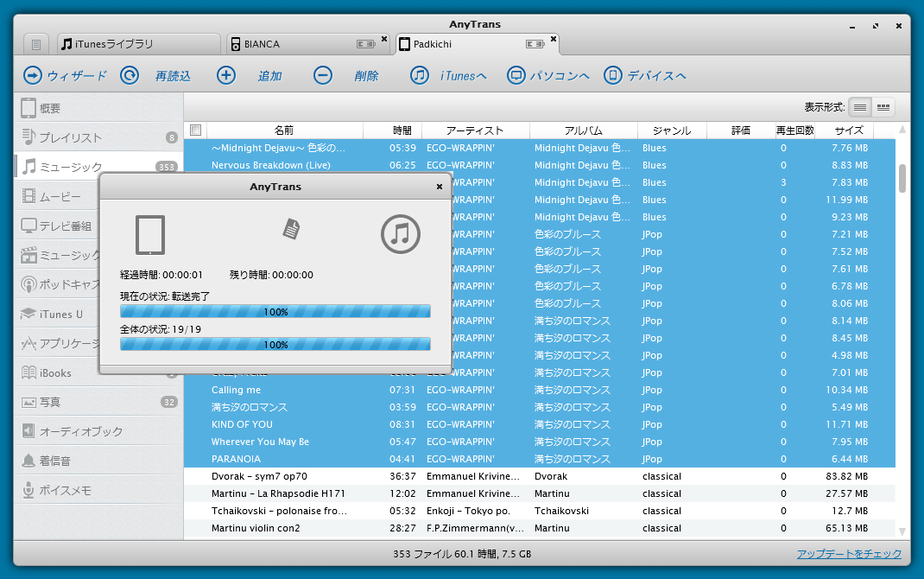Click the scroll down arrow of song list
This screenshot has width=924, height=579.
(902, 531)
